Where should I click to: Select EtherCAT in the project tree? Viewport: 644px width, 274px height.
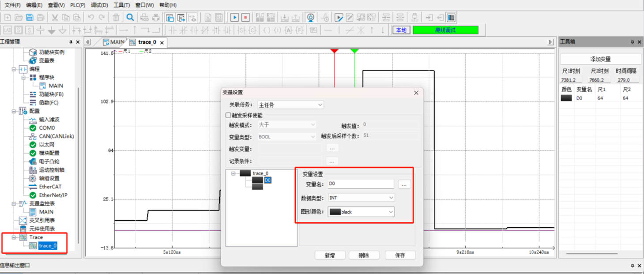click(x=50, y=187)
